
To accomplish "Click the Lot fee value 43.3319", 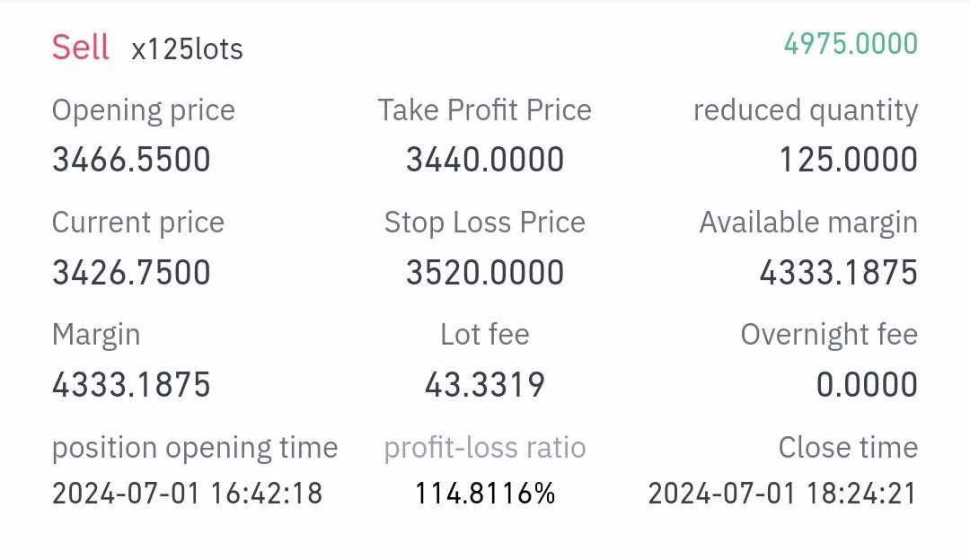I will 485,384.
